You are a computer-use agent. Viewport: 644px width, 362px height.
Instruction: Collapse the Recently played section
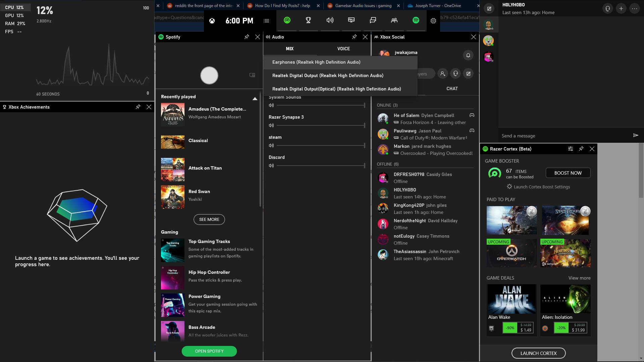[255, 99]
